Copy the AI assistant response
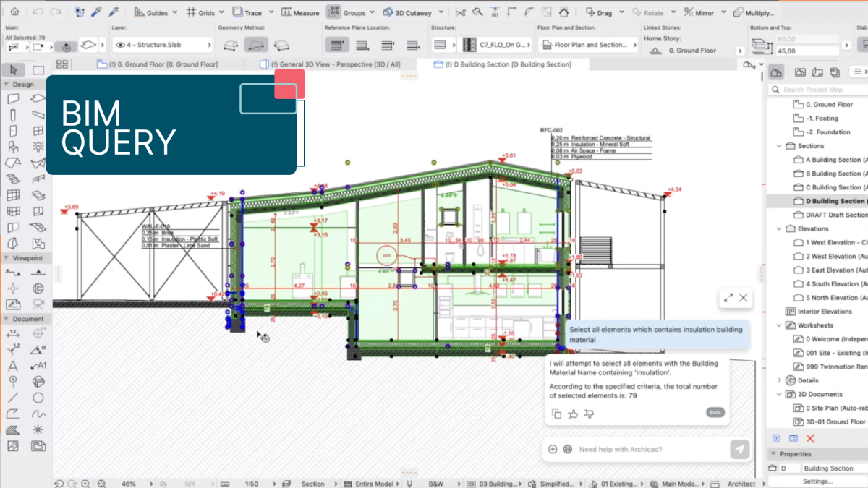Viewport: 868px width, 488px height. click(556, 414)
